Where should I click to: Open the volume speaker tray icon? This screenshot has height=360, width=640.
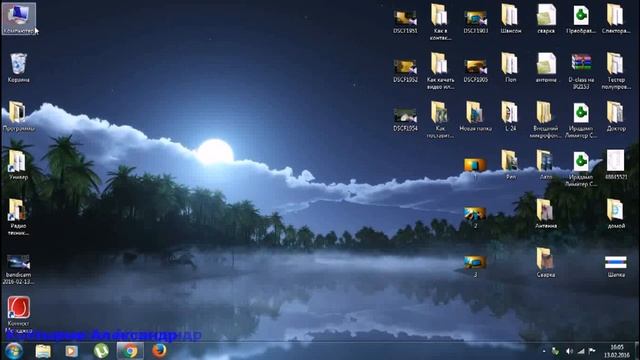pos(569,351)
